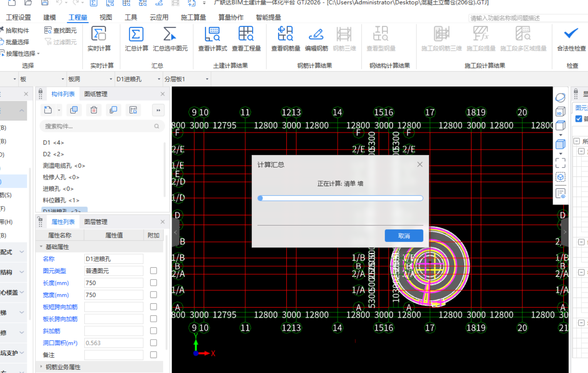Switch to 图层管理 tab

pyautogui.click(x=96, y=221)
